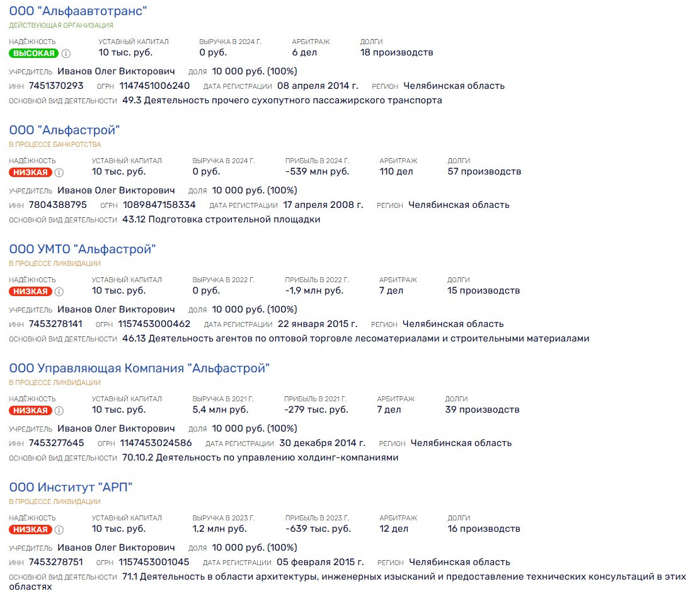Image resolution: width=700 pixels, height=596 pixels.
Task: Open ООО "Альфастрой" company link
Action: tap(64, 130)
